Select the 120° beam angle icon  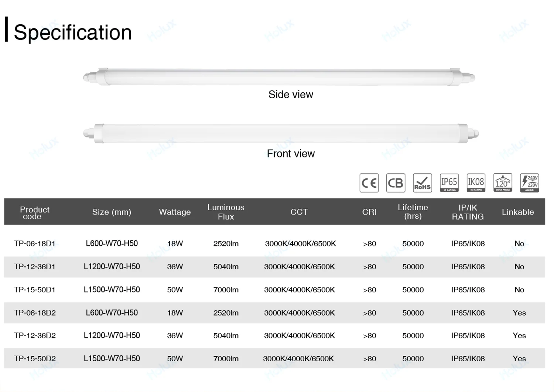click(x=503, y=183)
